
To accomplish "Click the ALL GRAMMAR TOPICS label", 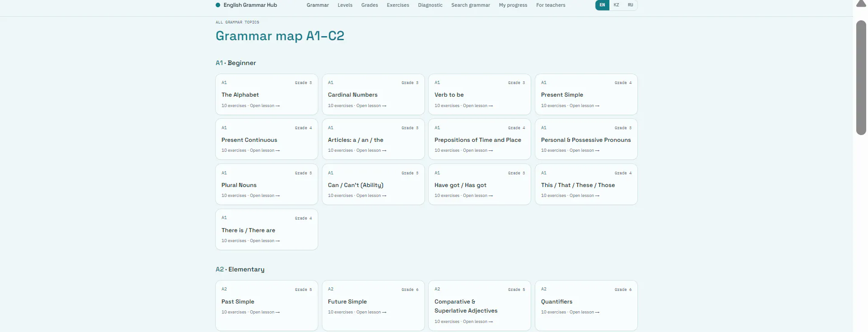I will 237,22.
